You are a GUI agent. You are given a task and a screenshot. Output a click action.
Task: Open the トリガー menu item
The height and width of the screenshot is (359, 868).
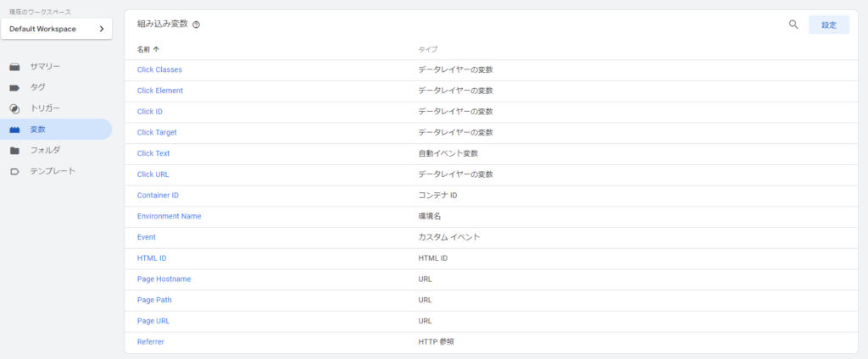pyautogui.click(x=45, y=108)
